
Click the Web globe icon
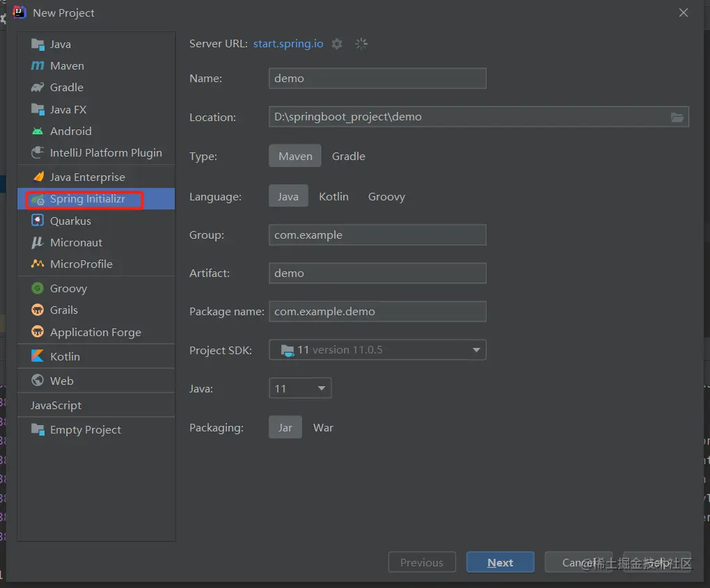point(38,380)
